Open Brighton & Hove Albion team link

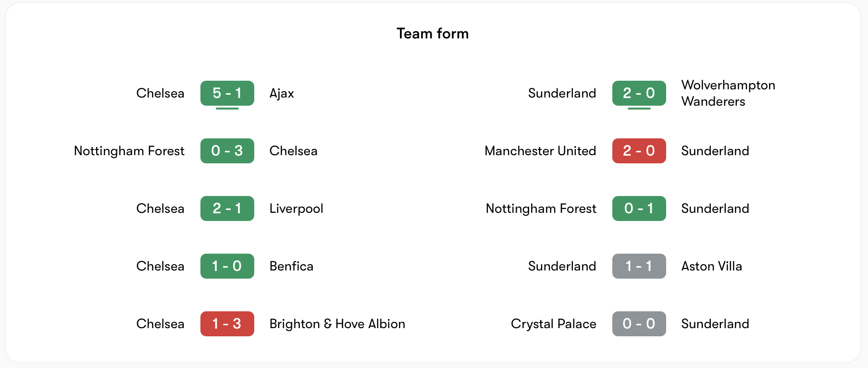[337, 324]
